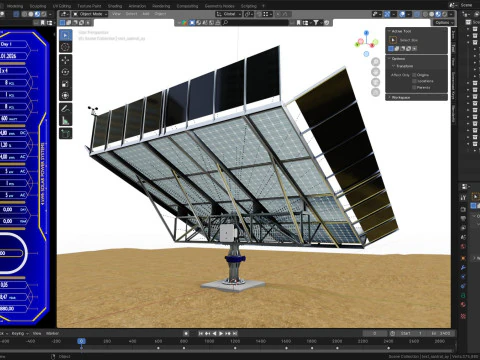The width and height of the screenshot is (480, 360).
Task: Click the blue Z axis on navigation gizmo
Action: pyautogui.click(x=366, y=33)
